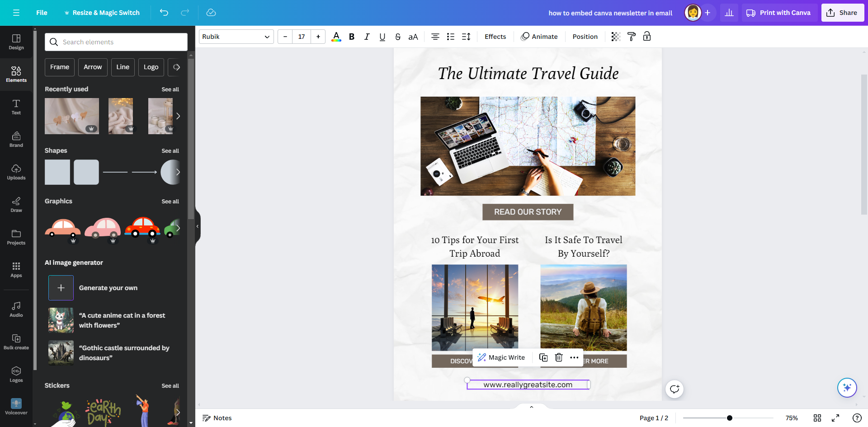Open transparency control

point(616,37)
